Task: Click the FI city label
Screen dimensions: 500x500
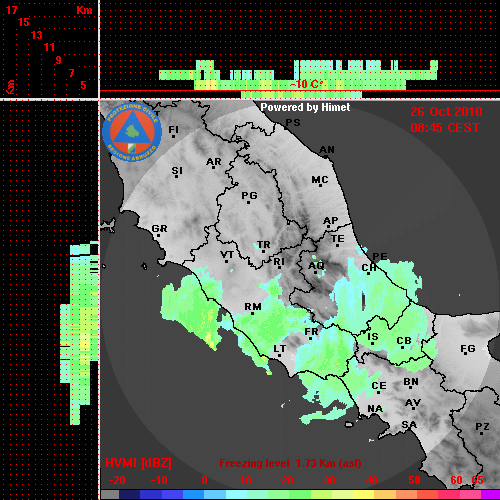Action: click(173, 129)
